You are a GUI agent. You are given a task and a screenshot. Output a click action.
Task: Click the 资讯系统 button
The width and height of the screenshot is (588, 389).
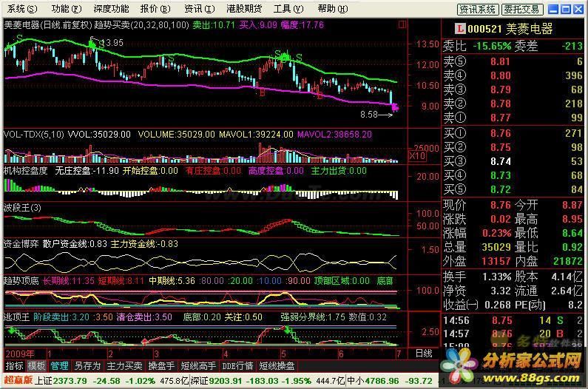click(x=477, y=10)
